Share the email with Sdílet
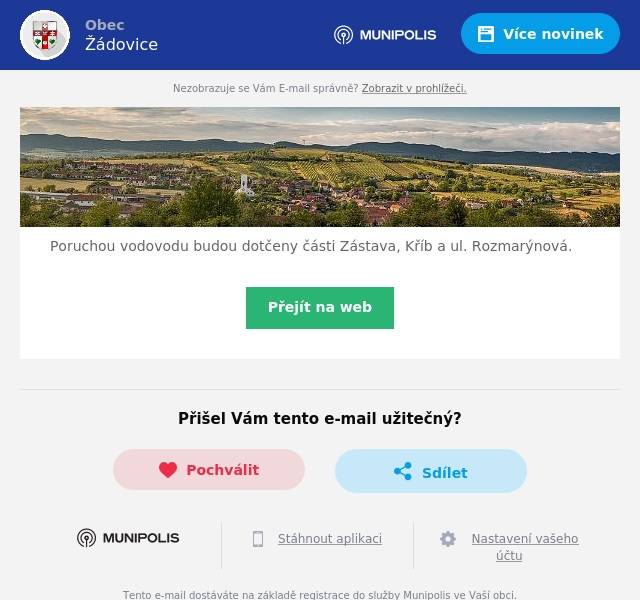The image size is (640, 600). (x=431, y=471)
